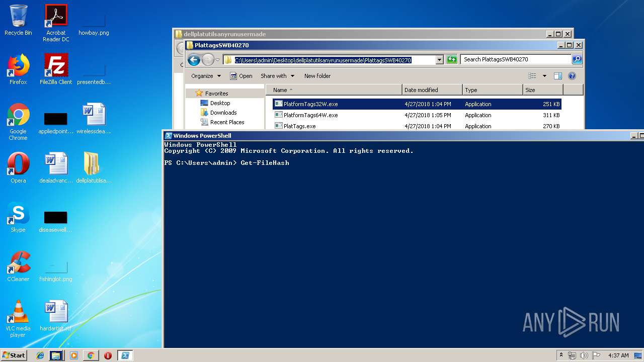Sort by Size column header
Viewport: 644px width, 362px height.
point(543,90)
